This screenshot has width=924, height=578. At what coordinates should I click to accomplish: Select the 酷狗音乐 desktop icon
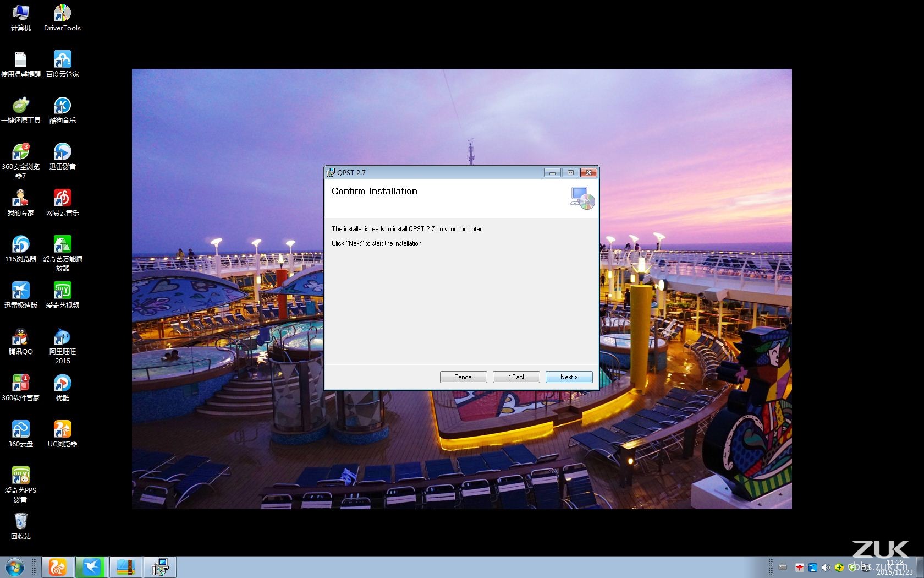click(62, 110)
